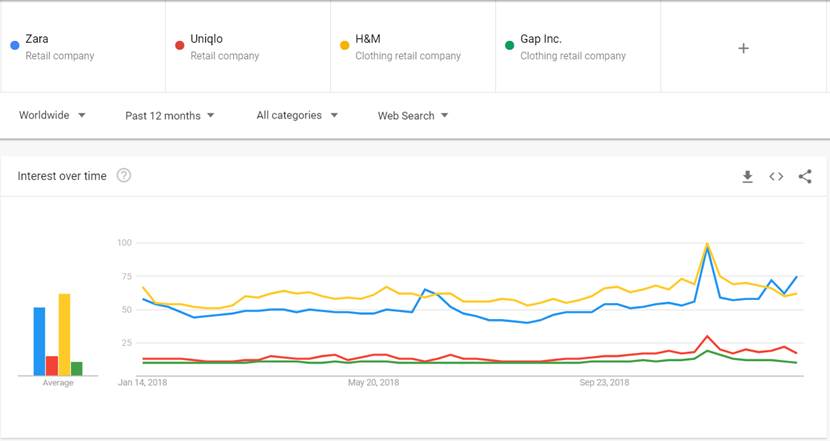Click the yellow dot beside H&M
Screen dimensions: 830x441
(344, 44)
